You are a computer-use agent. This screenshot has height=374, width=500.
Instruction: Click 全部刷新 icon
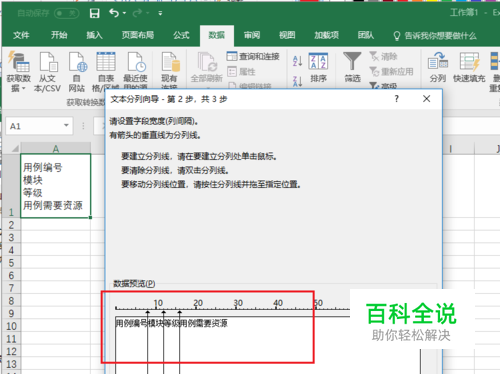(x=206, y=68)
